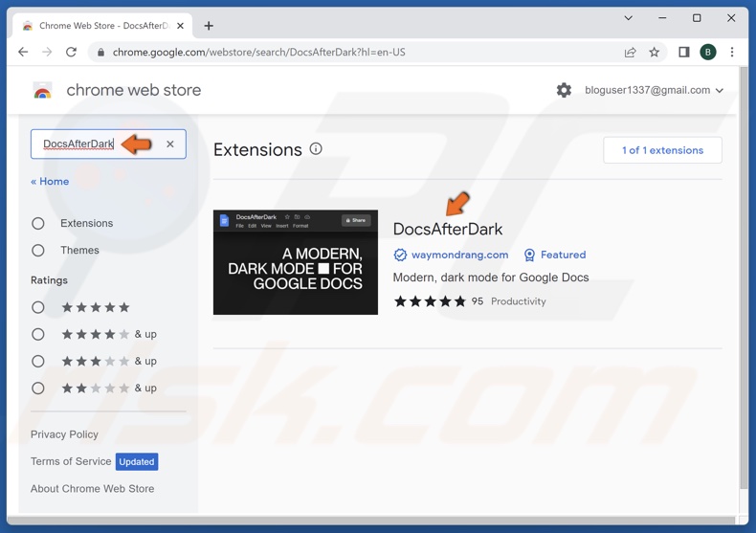Open Chrome three-dot menu
Image resolution: width=756 pixels, height=533 pixels.
click(732, 52)
